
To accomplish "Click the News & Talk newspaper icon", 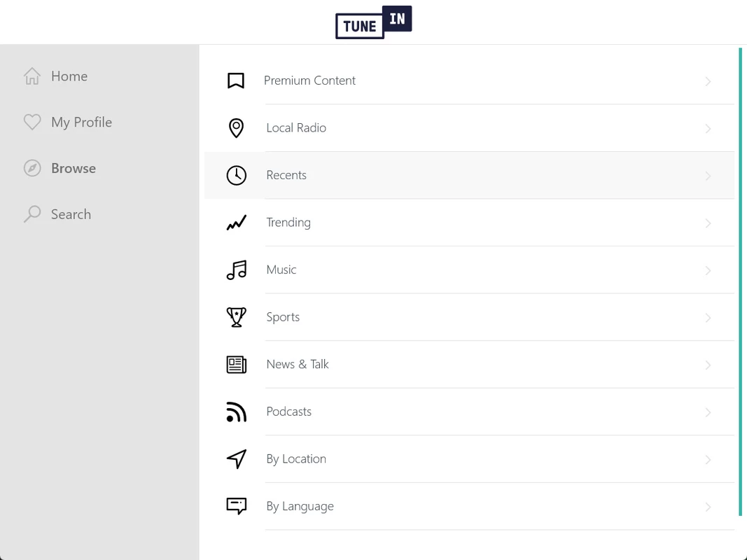I will 237,364.
